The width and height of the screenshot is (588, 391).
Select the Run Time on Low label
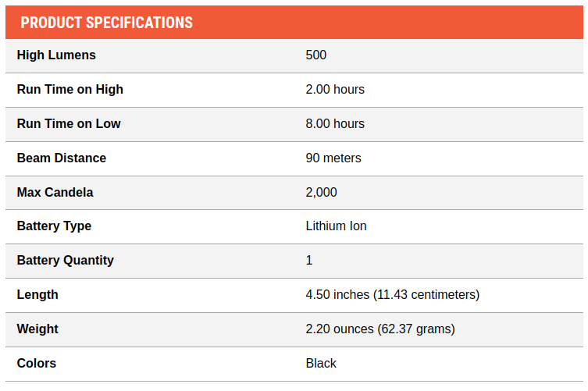pyautogui.click(x=69, y=124)
